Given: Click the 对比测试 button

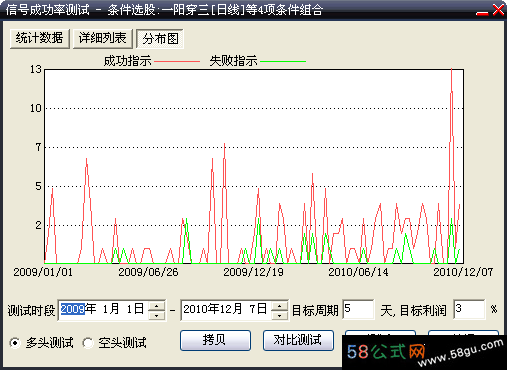Looking at the screenshot, I should (x=298, y=340).
